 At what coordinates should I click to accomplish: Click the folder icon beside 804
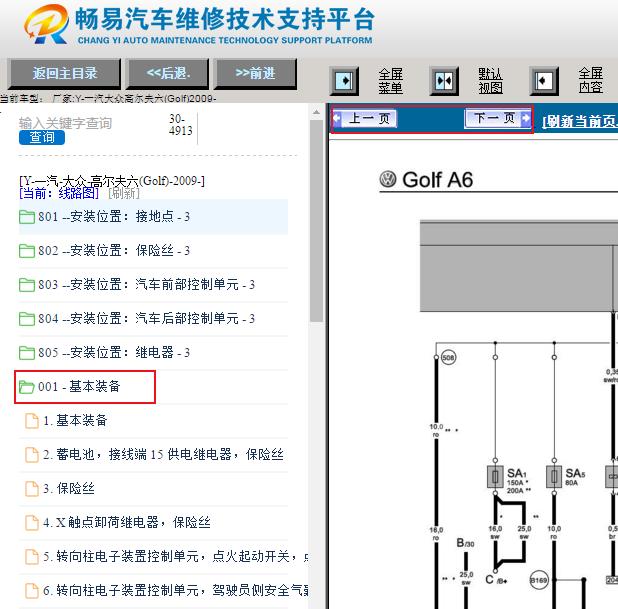27,318
